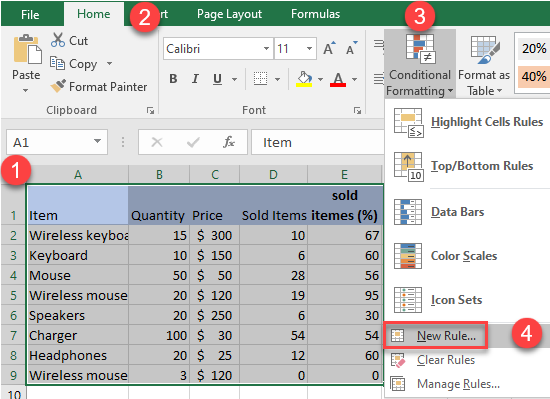550x399 pixels.
Task: Open Font dialog launcher
Action: click(x=357, y=111)
